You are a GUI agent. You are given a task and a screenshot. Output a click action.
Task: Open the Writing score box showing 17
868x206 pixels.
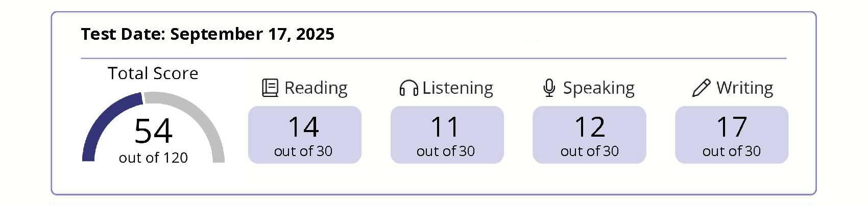pos(731,135)
